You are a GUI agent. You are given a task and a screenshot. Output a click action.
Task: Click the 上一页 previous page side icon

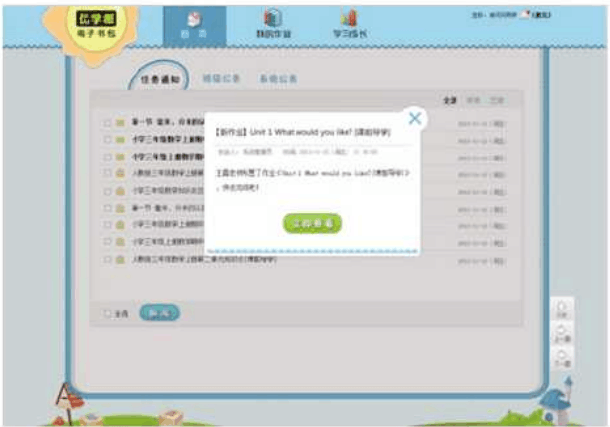(x=563, y=333)
